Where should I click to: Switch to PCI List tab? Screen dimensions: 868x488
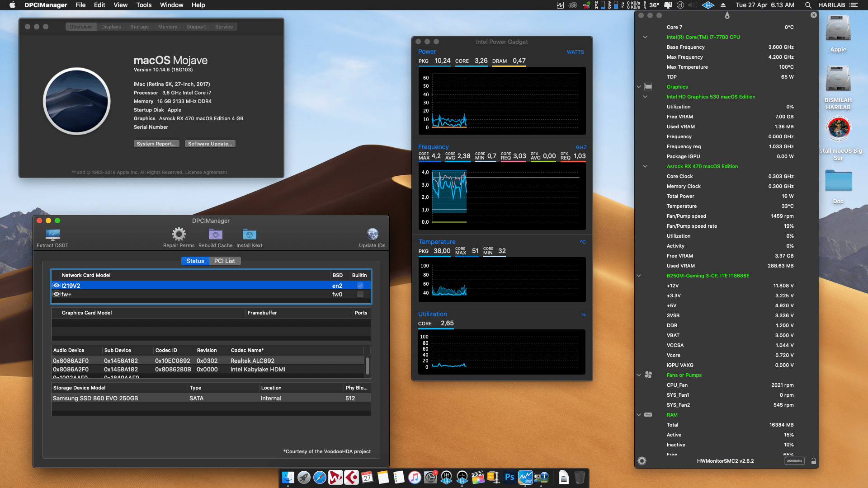point(225,261)
